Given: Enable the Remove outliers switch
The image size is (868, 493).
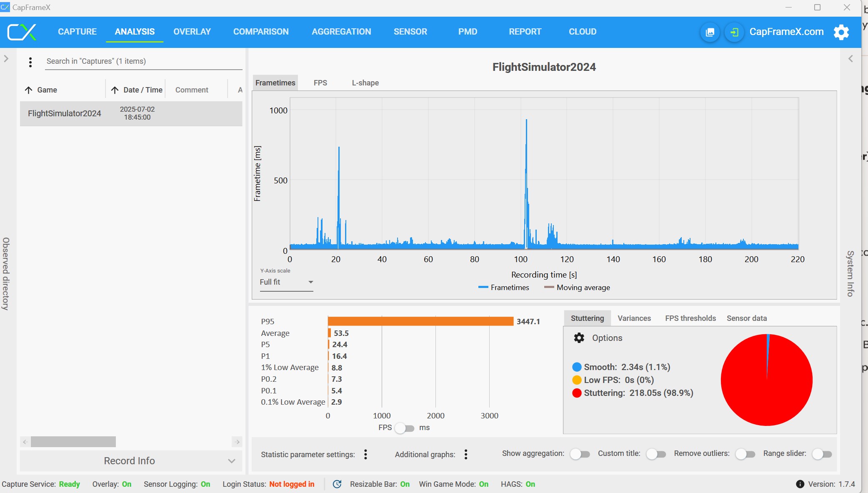Looking at the screenshot, I should point(745,454).
